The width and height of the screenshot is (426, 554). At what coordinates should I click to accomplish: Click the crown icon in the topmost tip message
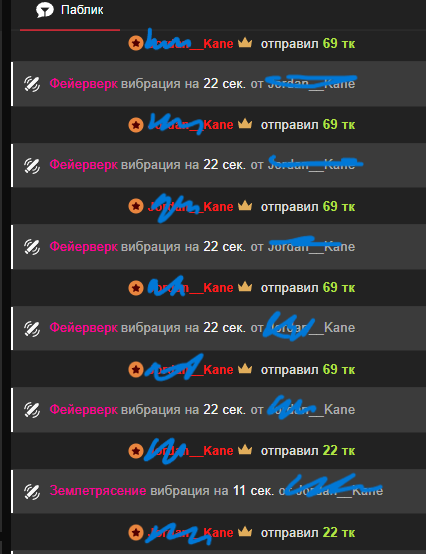pyautogui.click(x=245, y=43)
